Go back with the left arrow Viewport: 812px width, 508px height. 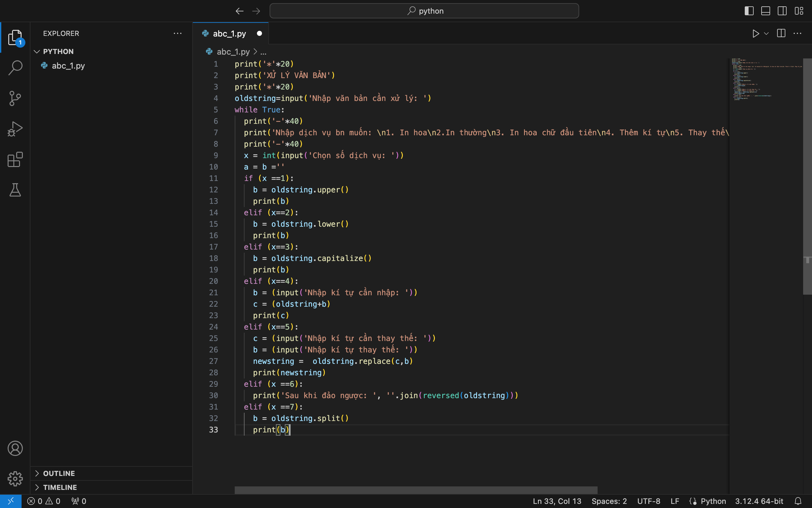pyautogui.click(x=239, y=11)
